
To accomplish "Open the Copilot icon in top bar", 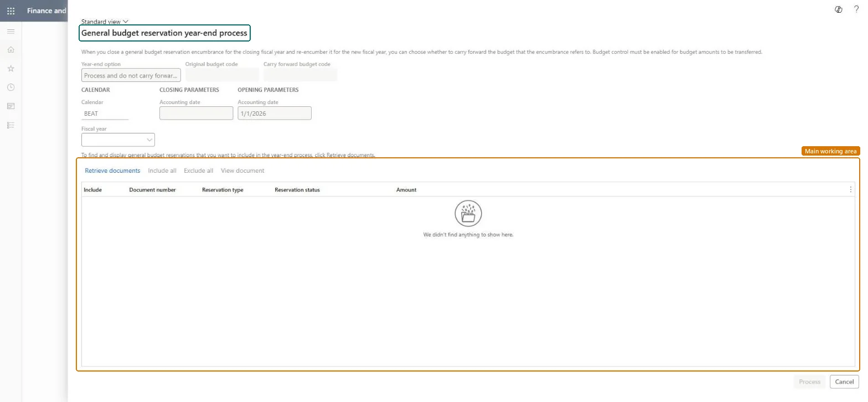I will [839, 9].
